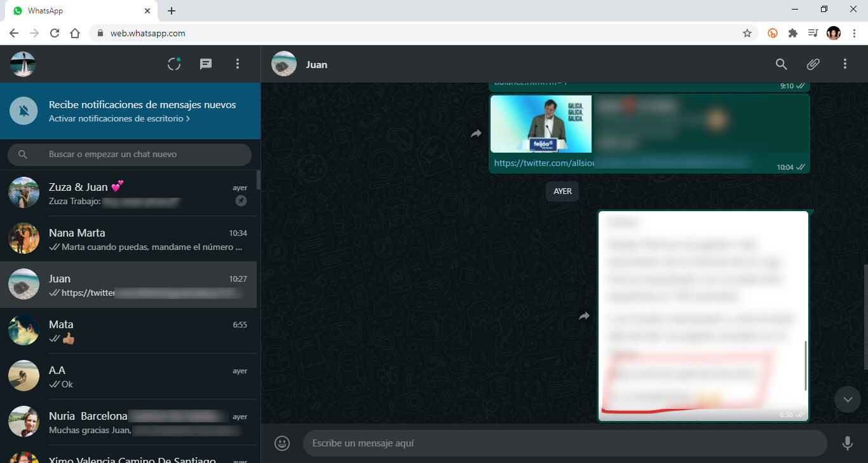Click Mata's profile picture

click(24, 330)
